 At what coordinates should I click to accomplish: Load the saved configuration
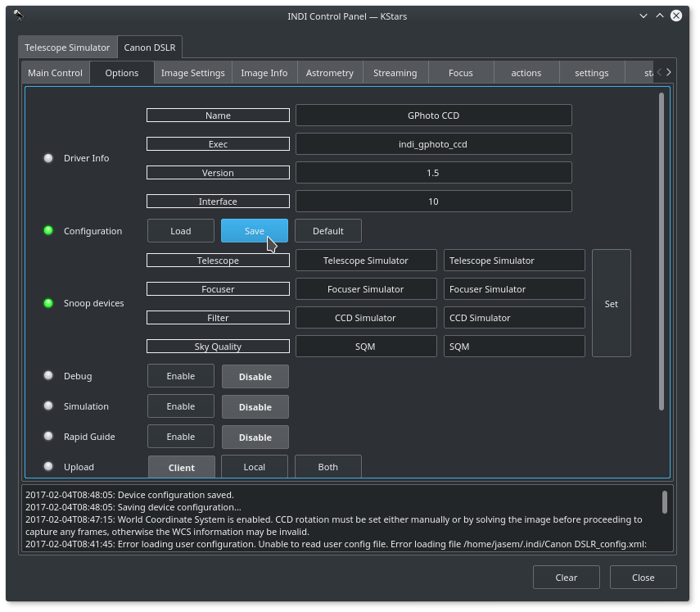pos(181,231)
